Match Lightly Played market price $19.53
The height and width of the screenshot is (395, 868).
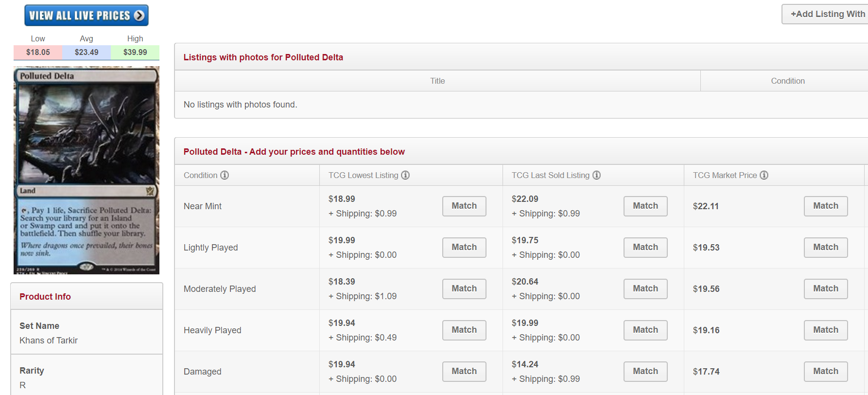pyautogui.click(x=826, y=248)
